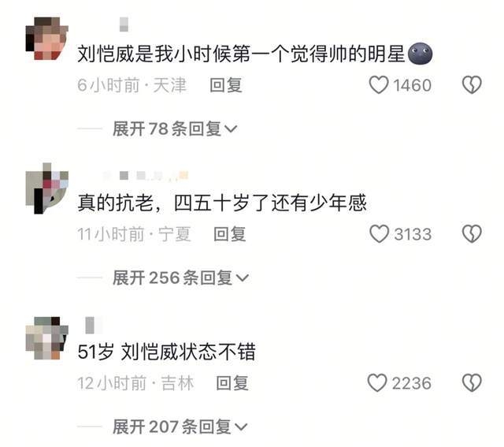Viewport: 504px width, 447px height.
Task: Dislike the Tianjin commenter's comment
Action: 472,85
